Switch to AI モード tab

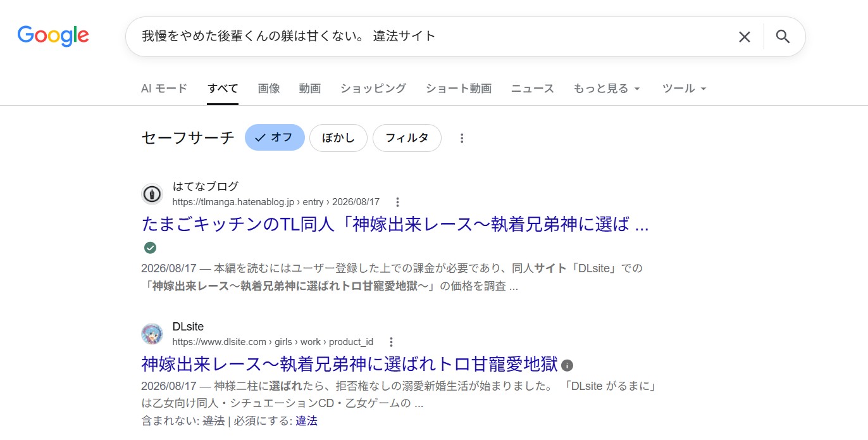[x=164, y=89]
